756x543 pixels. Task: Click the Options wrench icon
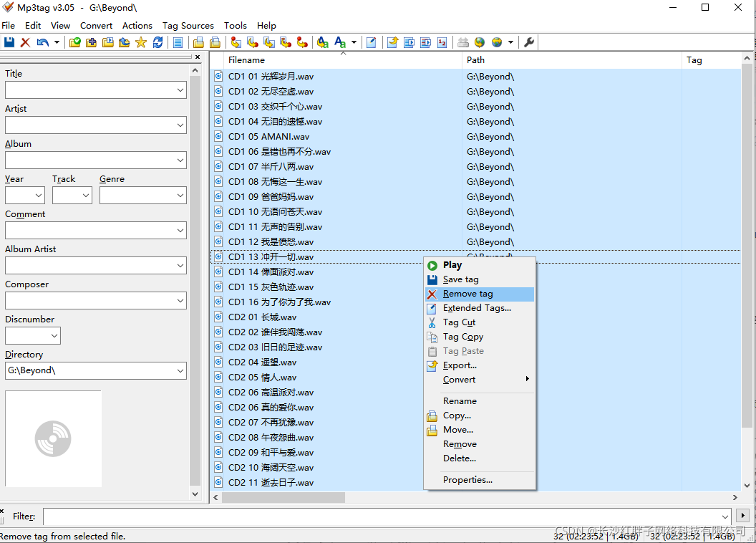click(529, 42)
